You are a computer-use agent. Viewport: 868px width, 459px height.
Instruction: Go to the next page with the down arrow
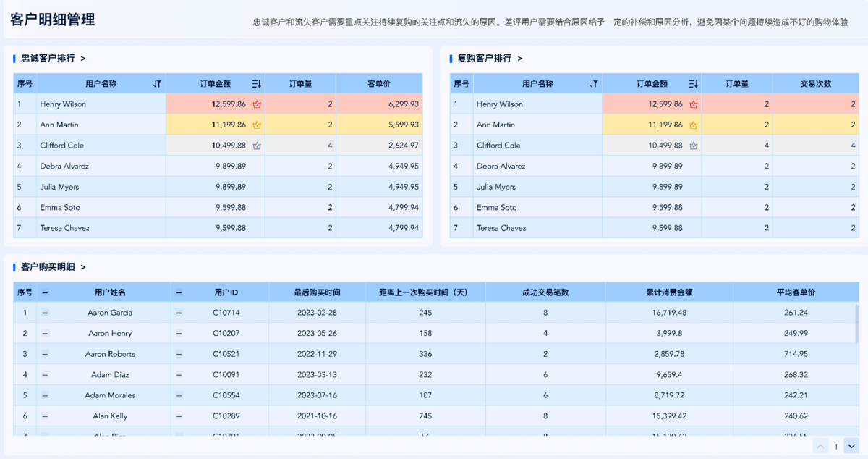(851, 446)
